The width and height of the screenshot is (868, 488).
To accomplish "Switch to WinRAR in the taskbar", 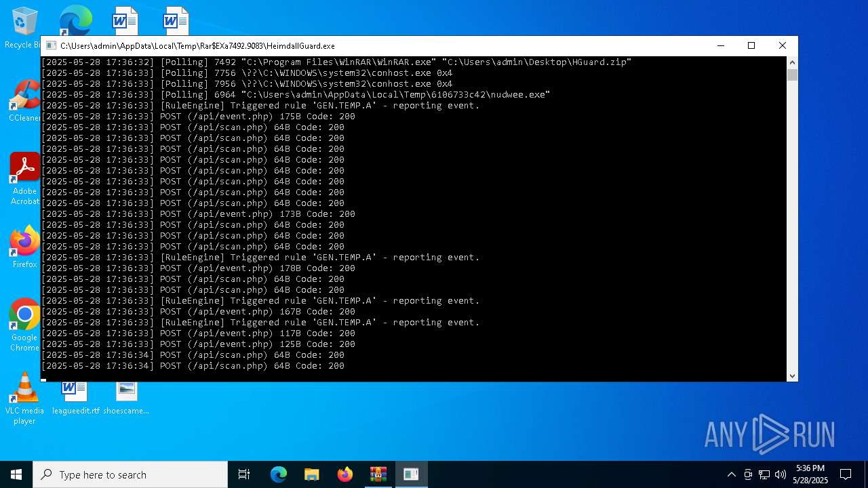I will (x=378, y=474).
